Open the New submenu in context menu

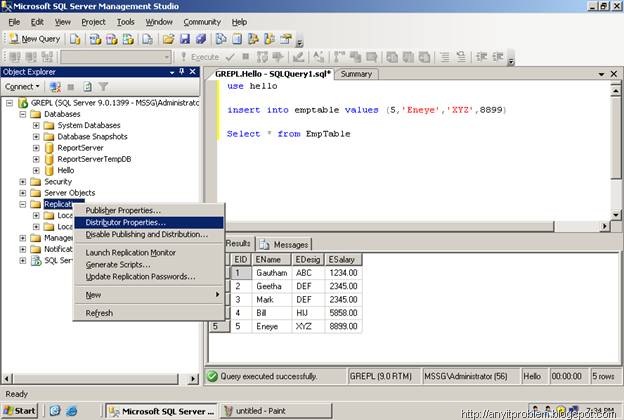click(x=149, y=295)
